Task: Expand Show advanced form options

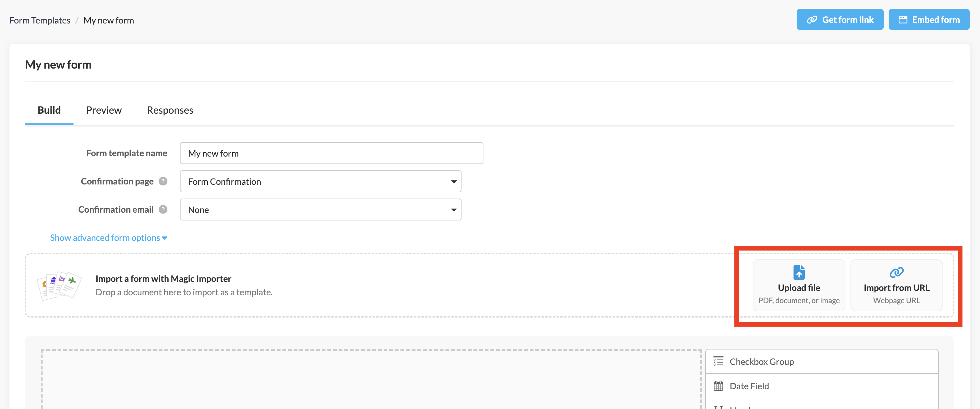Action: click(109, 238)
